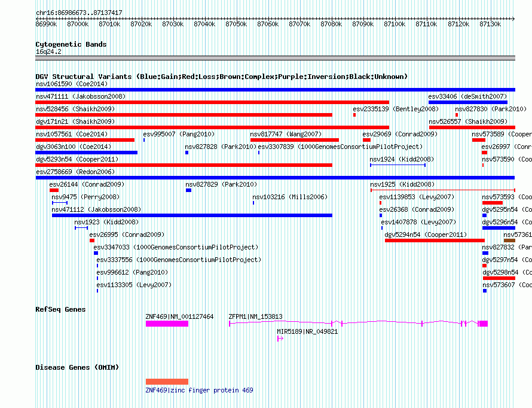Image resolution: width=532 pixels, height=408 pixels.
Task: Click the Disease Genes (OMIM) track title
Action: (77, 367)
